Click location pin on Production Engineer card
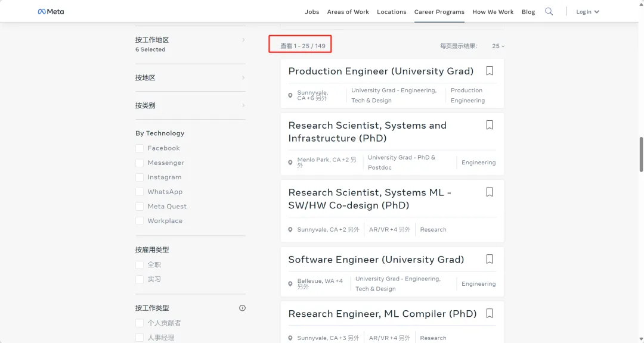The width and height of the screenshot is (644, 343). [x=290, y=95]
